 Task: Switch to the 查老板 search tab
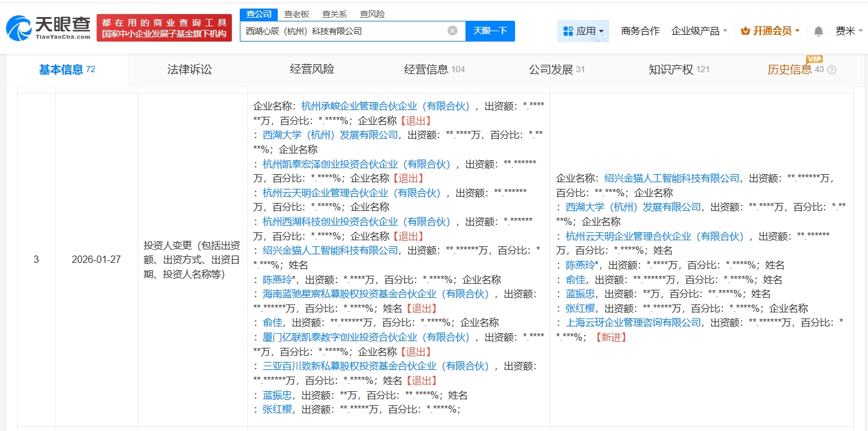pyautogui.click(x=297, y=14)
